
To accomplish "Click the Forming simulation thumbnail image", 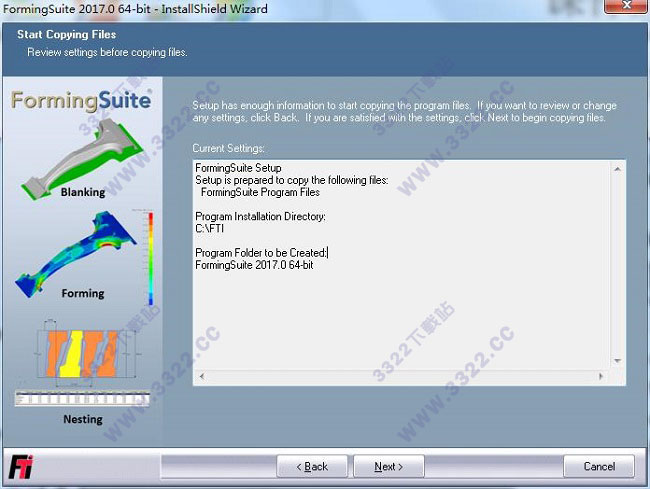I will [77, 254].
